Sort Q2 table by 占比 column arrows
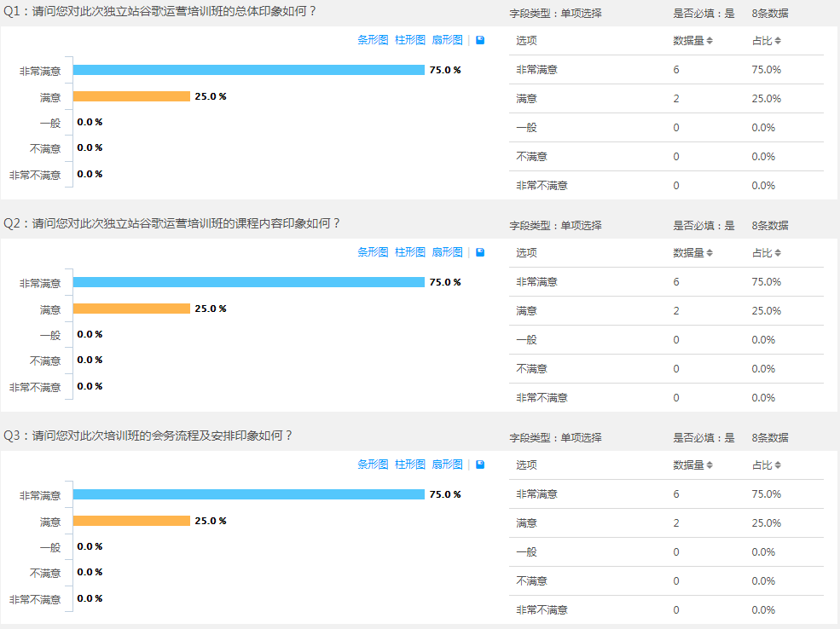This screenshot has width=840, height=629. pyautogui.click(x=778, y=253)
